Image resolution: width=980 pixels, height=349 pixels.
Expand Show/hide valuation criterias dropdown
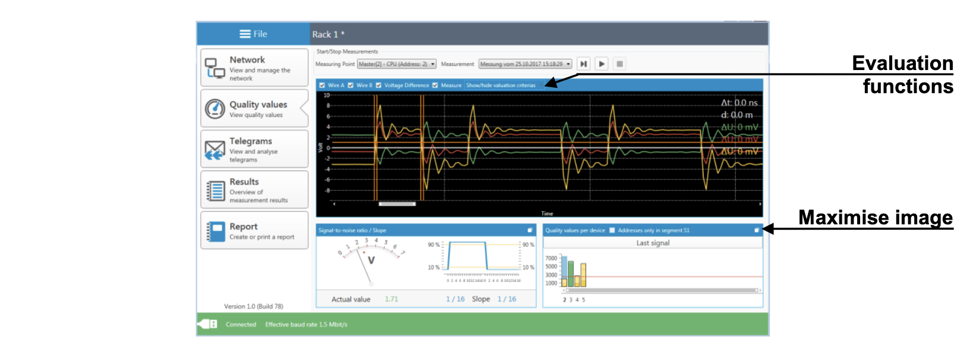tap(501, 85)
